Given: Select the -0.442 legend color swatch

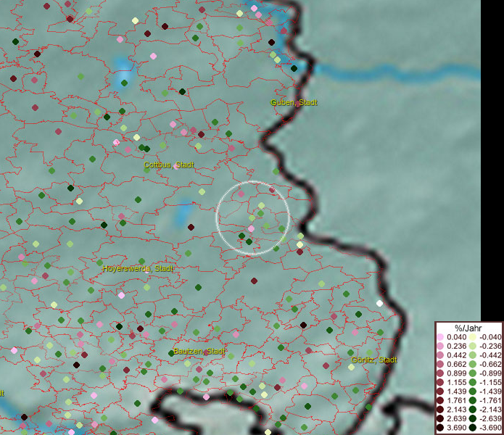Looking at the screenshot, I should point(473,355).
